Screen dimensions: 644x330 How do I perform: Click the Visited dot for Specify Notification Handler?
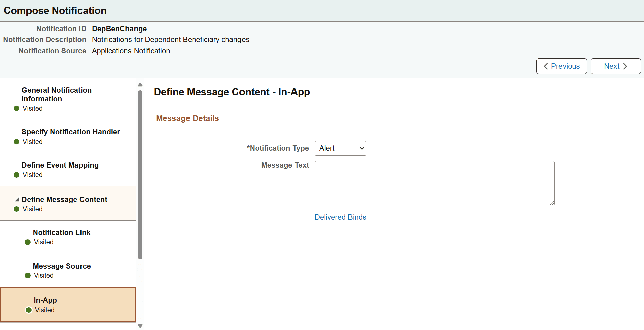[x=16, y=142]
